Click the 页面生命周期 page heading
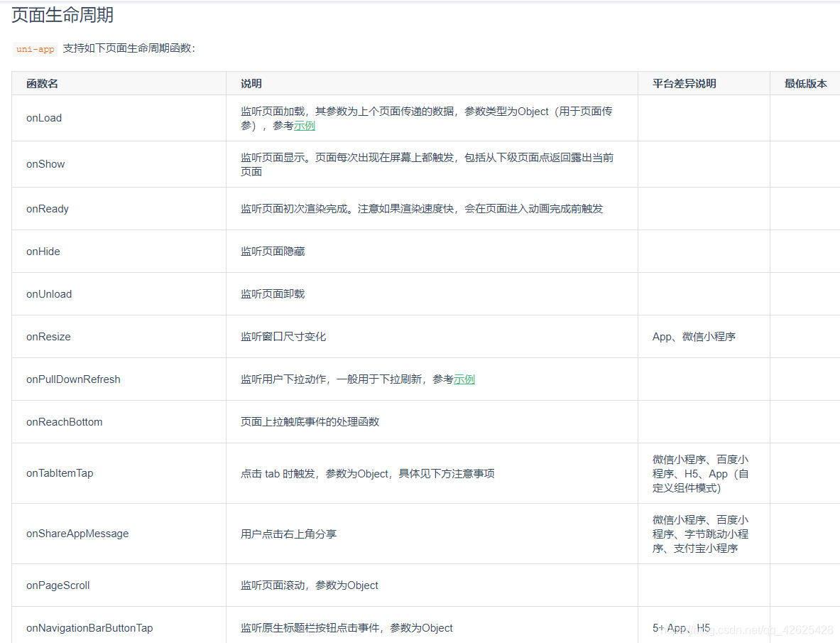The image size is (840, 643). [62, 15]
